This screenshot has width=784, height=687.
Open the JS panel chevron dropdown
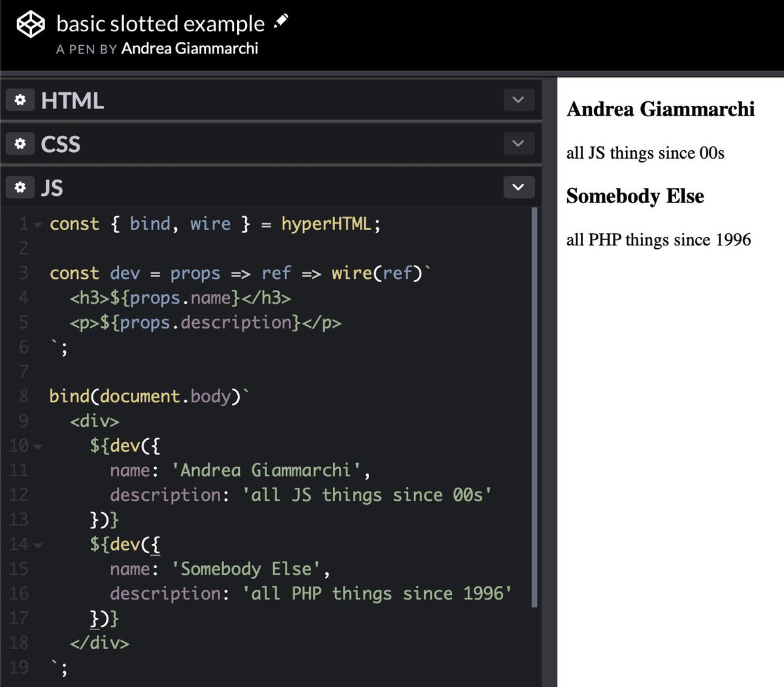pyautogui.click(x=519, y=187)
